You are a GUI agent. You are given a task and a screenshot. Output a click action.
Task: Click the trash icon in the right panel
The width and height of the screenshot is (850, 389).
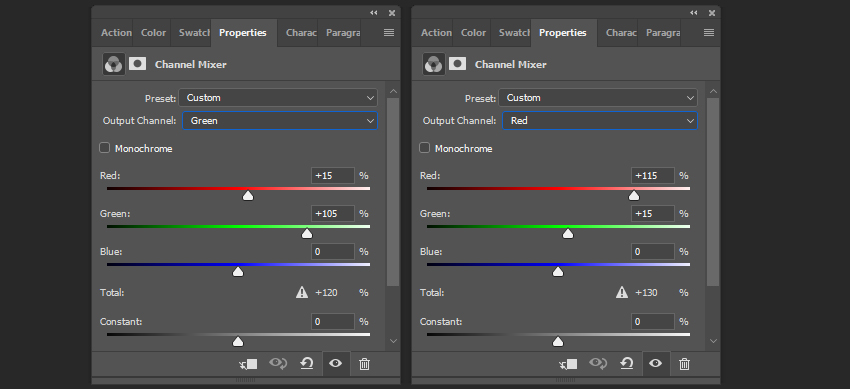point(684,364)
